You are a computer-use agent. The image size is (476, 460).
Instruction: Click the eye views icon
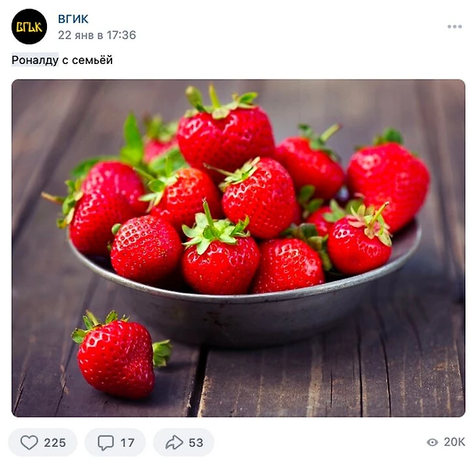click(x=432, y=442)
